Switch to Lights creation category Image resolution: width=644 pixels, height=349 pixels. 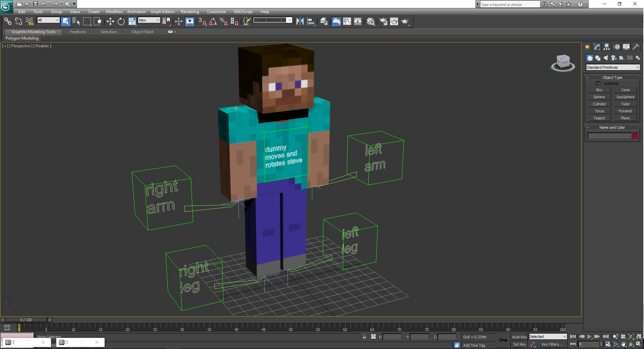coord(606,58)
